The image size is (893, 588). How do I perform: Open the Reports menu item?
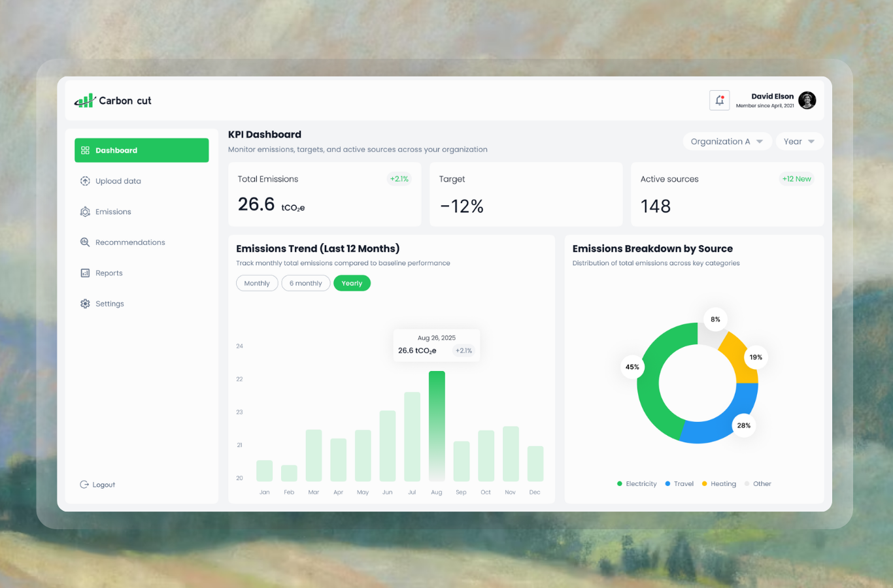coord(109,273)
